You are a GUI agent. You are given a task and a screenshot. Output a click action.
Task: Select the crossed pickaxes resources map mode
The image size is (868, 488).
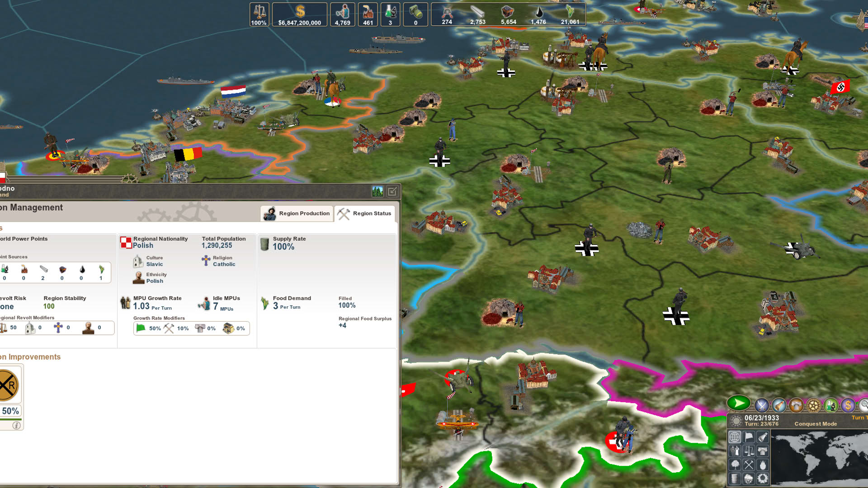749,465
